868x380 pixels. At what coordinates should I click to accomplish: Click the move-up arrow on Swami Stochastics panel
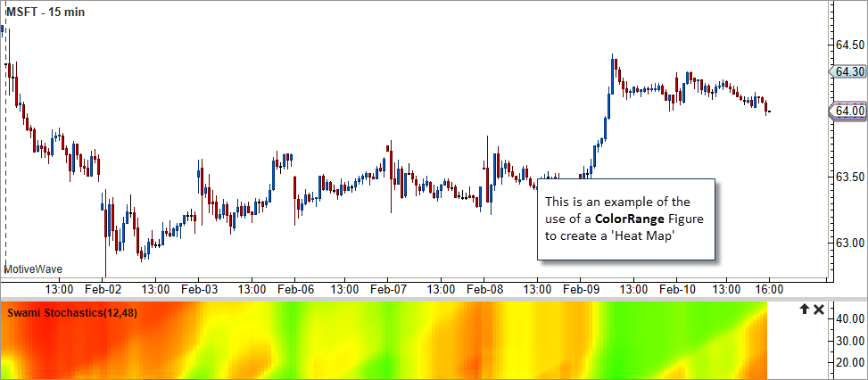tap(803, 309)
